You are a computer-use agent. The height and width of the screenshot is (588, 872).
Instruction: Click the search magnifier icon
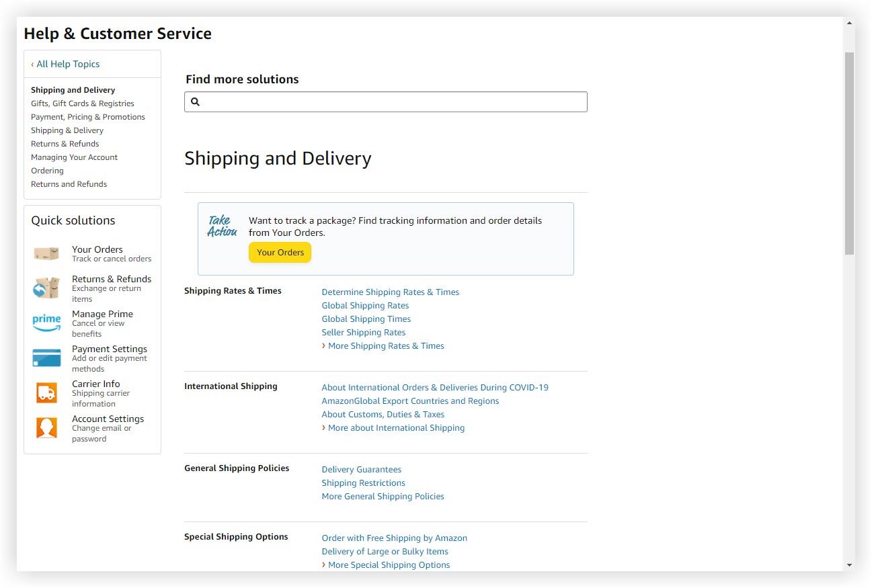pyautogui.click(x=196, y=102)
